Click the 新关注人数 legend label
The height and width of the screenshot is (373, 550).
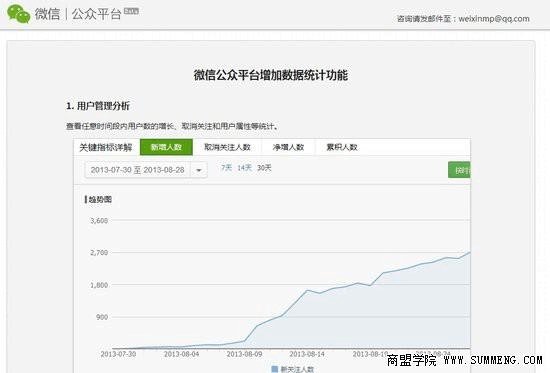point(297,369)
